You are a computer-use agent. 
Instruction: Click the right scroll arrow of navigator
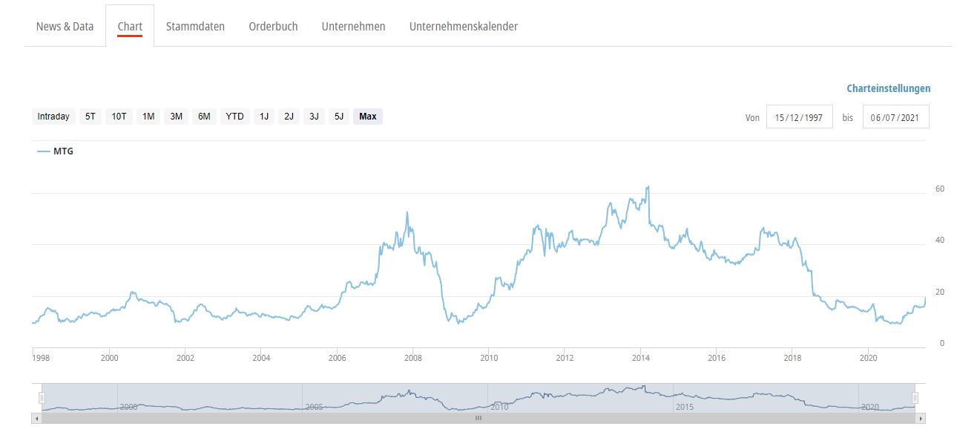(x=921, y=419)
